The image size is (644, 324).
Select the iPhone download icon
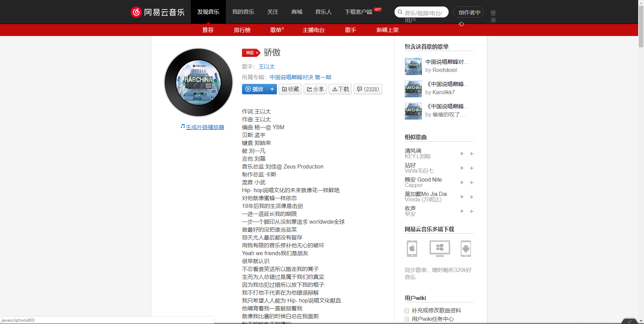(412, 249)
